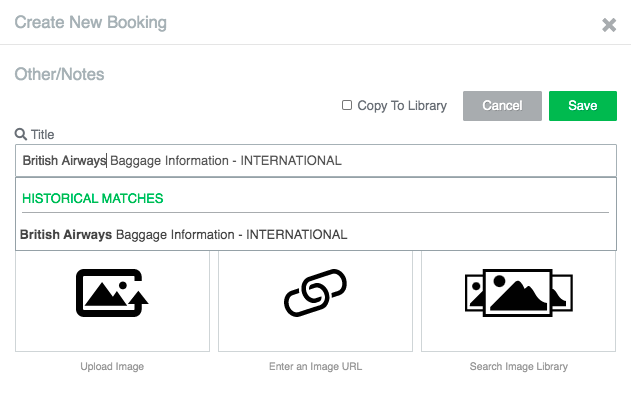Open the image library gallery icon

519,293
